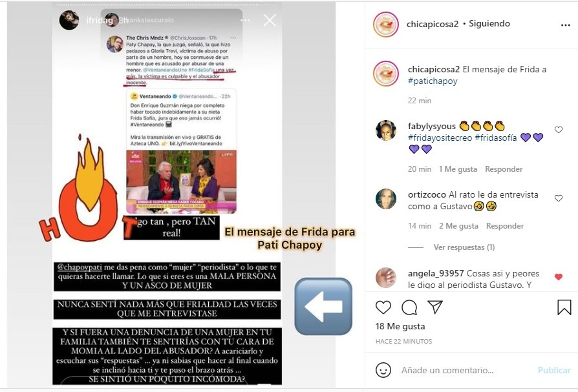The image size is (578, 392).
Task: Click the Siguiendo following button
Action: click(489, 23)
